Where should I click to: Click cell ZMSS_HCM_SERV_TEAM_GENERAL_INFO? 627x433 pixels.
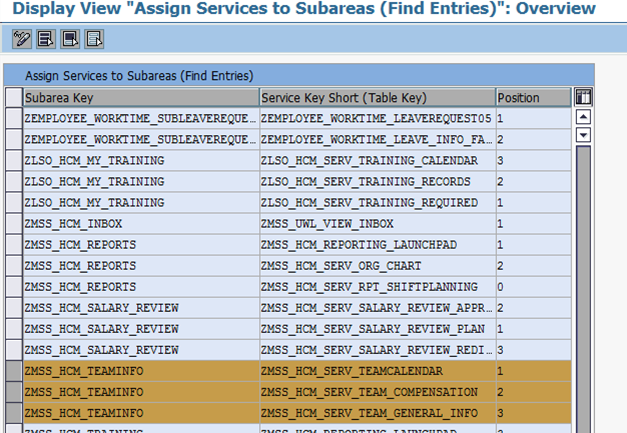(377, 413)
